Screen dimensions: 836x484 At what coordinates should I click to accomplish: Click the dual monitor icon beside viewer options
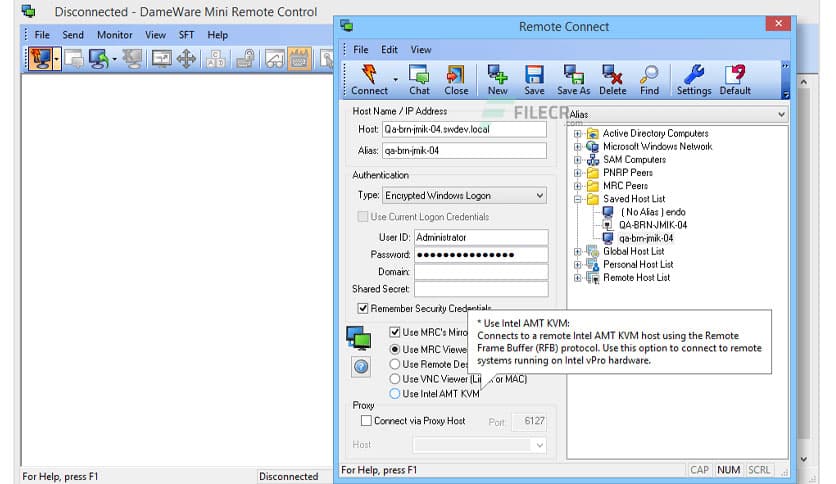pos(359,338)
